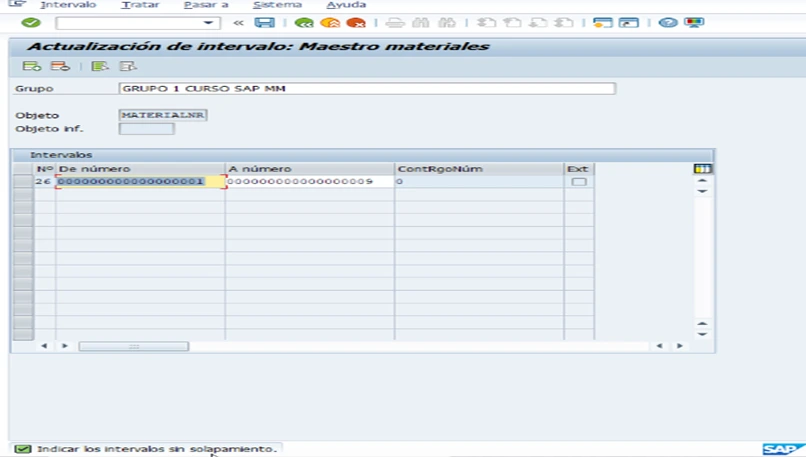Go to previous page icon
Screen dimensions: 806x457
coord(512,23)
